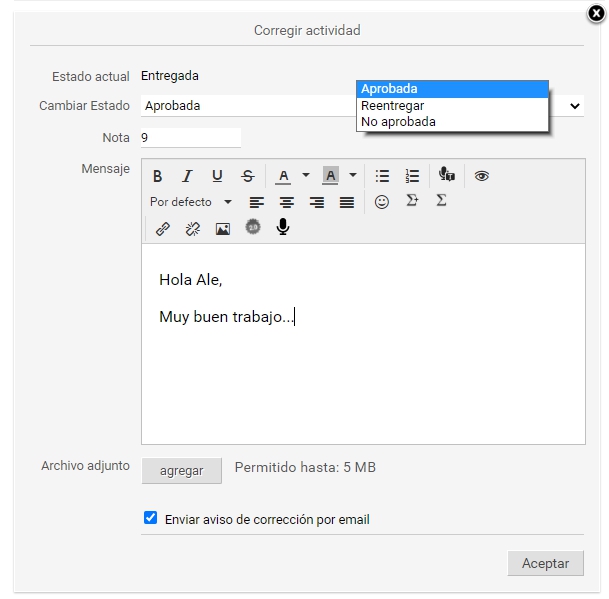
Task: Insert an image into the message
Action: (223, 228)
